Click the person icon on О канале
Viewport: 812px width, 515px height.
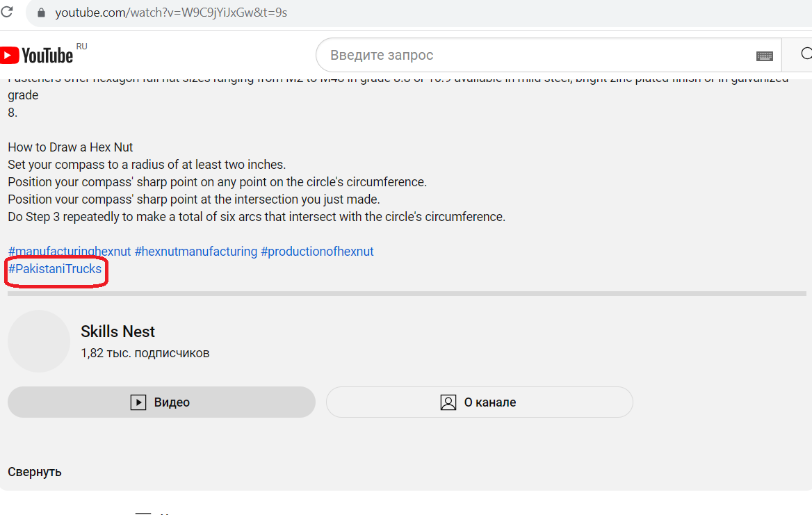click(x=448, y=402)
